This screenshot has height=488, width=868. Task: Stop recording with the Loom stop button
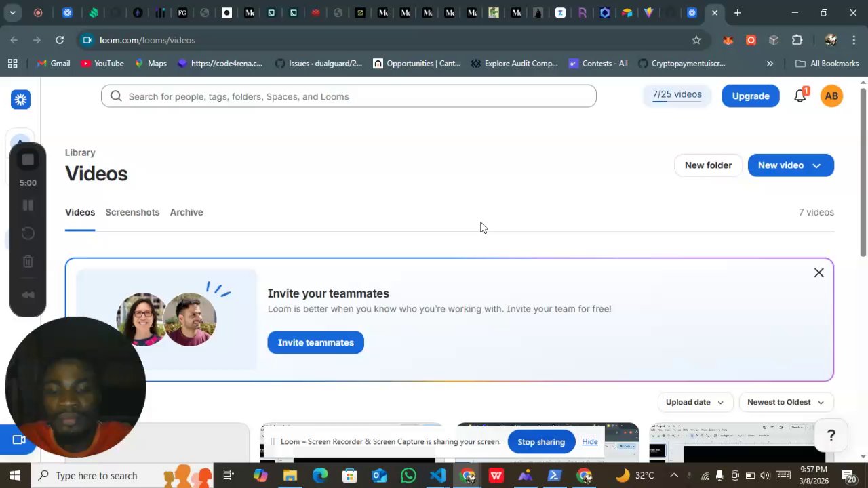point(28,160)
